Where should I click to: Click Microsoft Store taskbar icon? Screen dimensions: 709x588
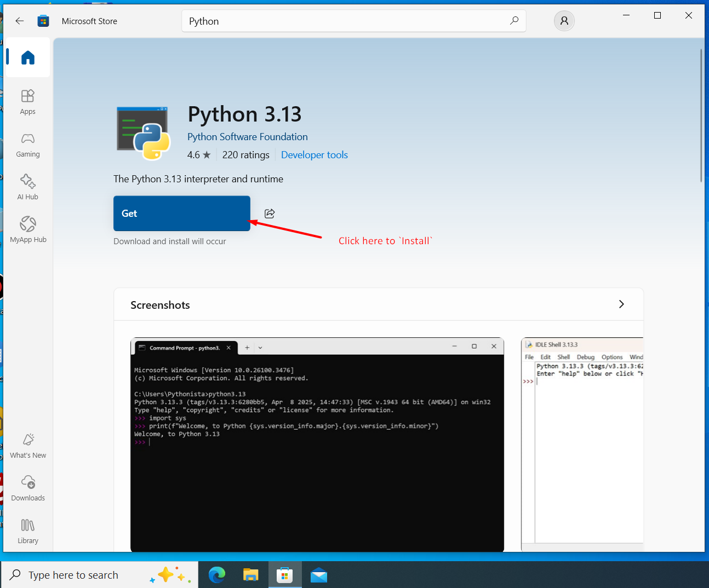click(x=285, y=575)
